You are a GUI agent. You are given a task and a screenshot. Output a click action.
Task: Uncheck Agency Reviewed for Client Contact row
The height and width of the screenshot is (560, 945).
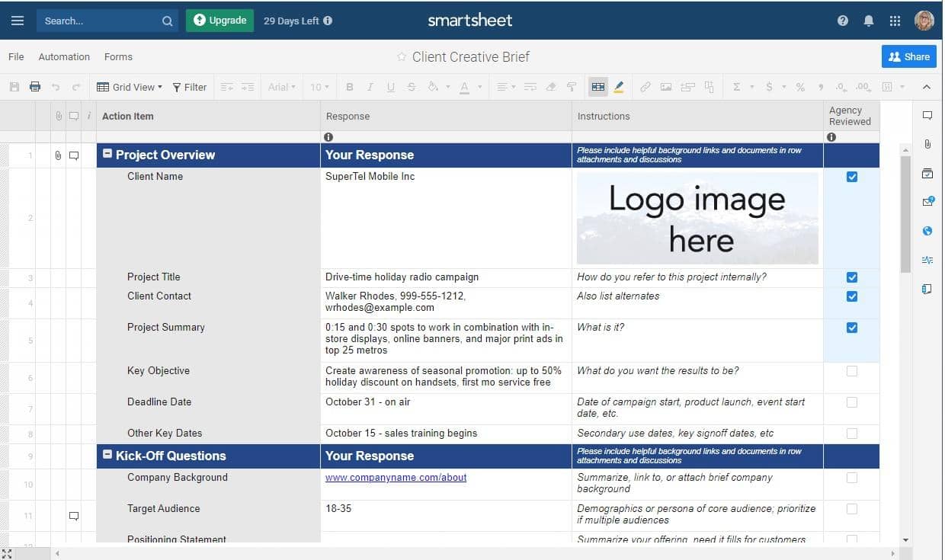[x=852, y=296]
